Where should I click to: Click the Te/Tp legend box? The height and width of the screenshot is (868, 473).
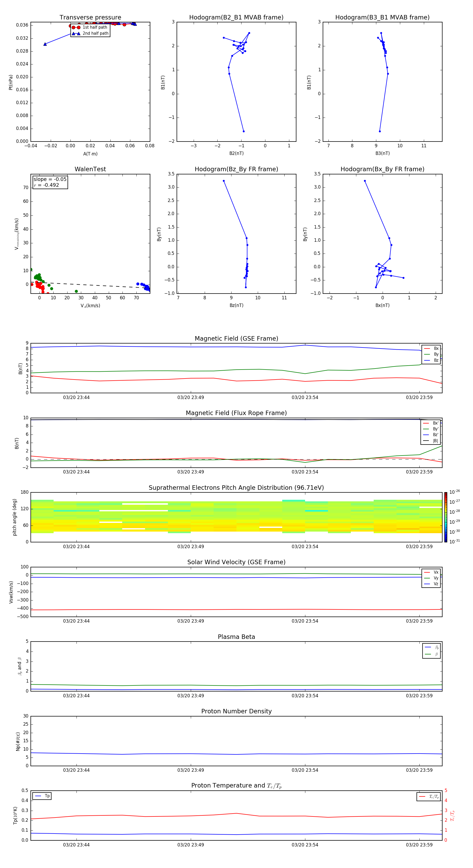(428, 796)
